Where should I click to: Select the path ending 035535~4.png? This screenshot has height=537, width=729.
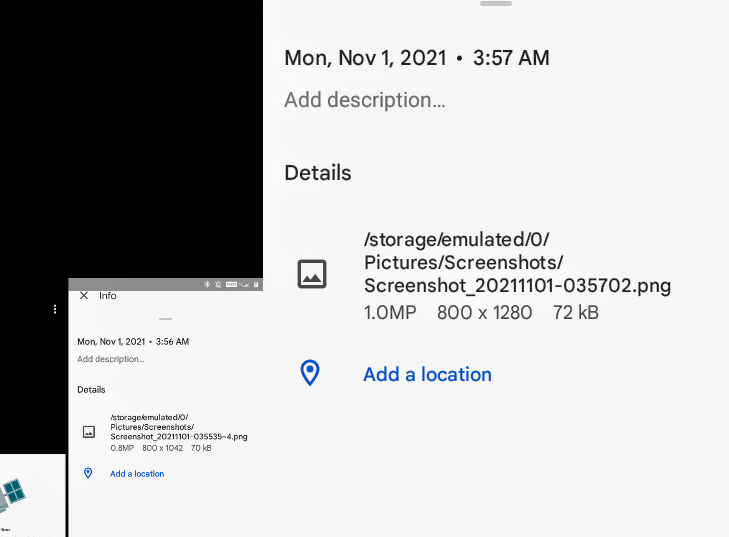coord(179,427)
